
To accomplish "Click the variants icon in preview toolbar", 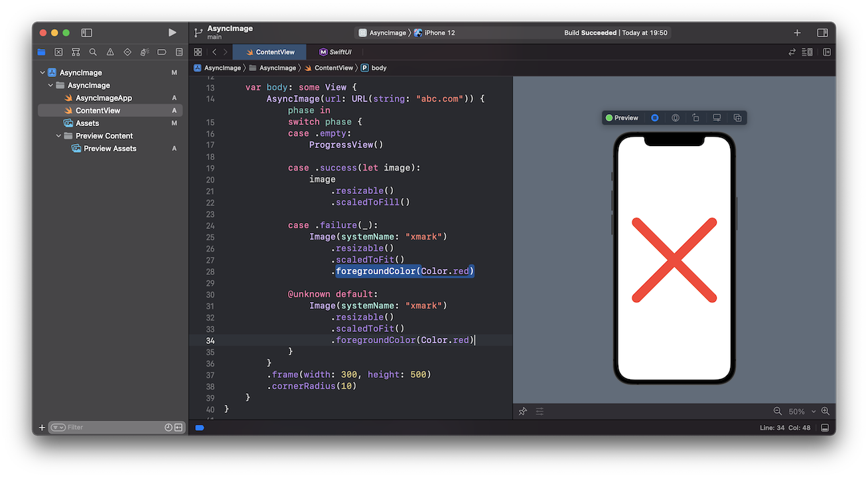I will point(696,118).
